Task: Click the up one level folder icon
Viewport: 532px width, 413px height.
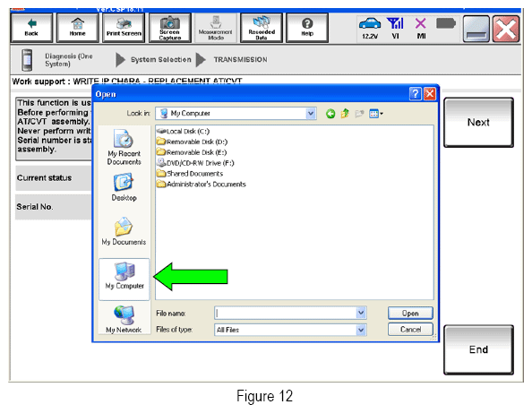Action: [345, 114]
